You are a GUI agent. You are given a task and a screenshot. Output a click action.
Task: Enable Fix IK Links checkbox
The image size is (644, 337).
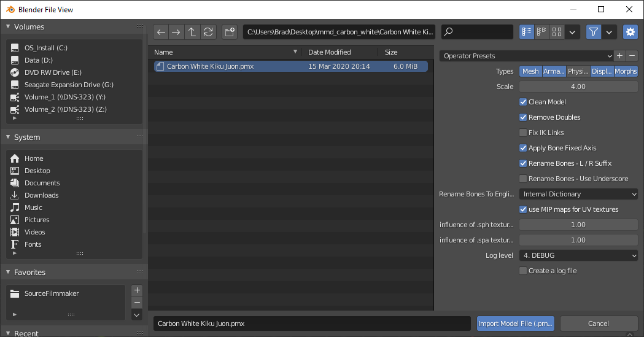coord(523,133)
